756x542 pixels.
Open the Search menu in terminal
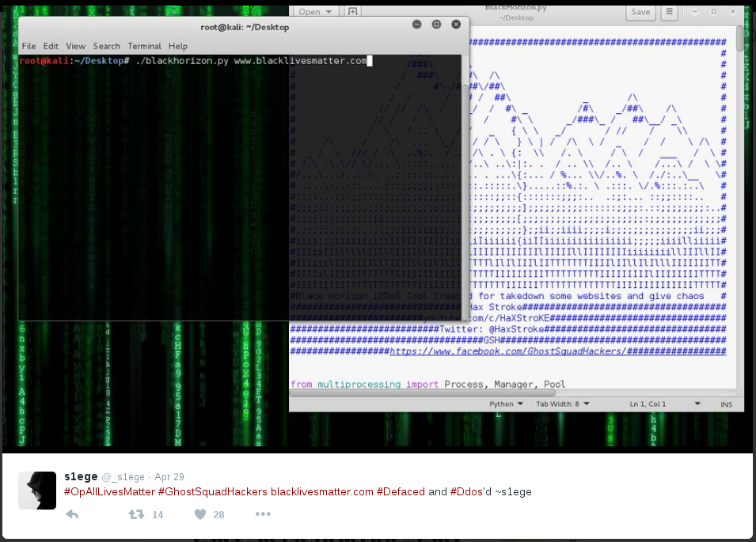click(x=106, y=46)
